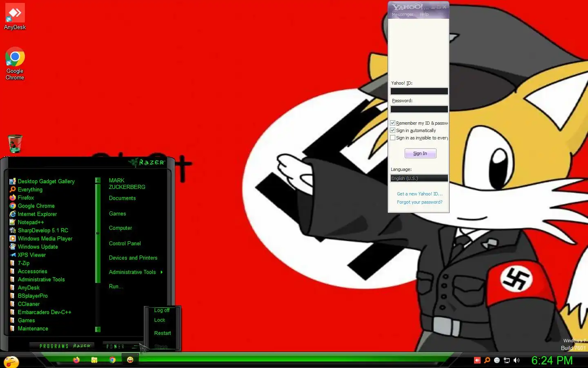This screenshot has height=368, width=588.
Task: Open the AnyDesk desktop shortcut
Action: point(15,16)
